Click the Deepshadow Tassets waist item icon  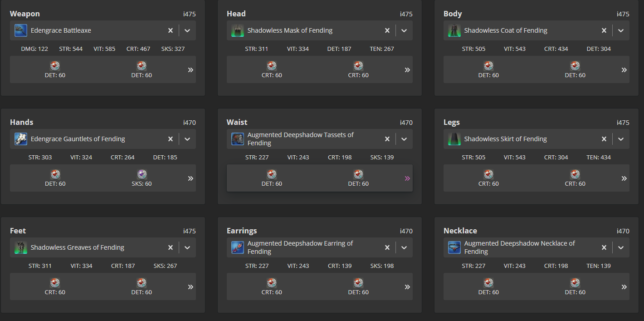(238, 139)
